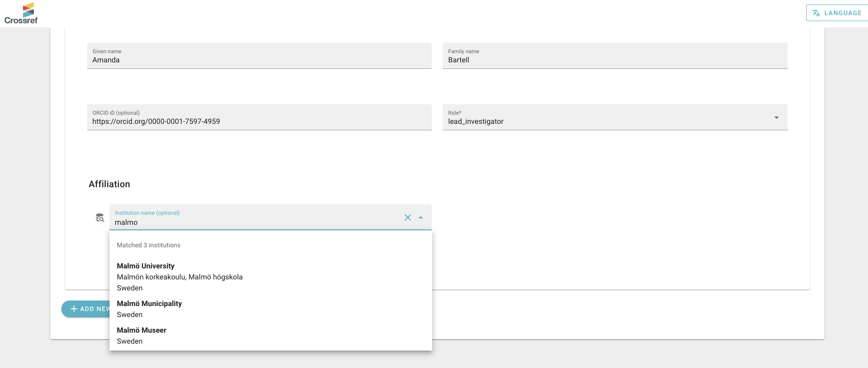Open the Language button
This screenshot has width=868, height=368.
point(837,13)
